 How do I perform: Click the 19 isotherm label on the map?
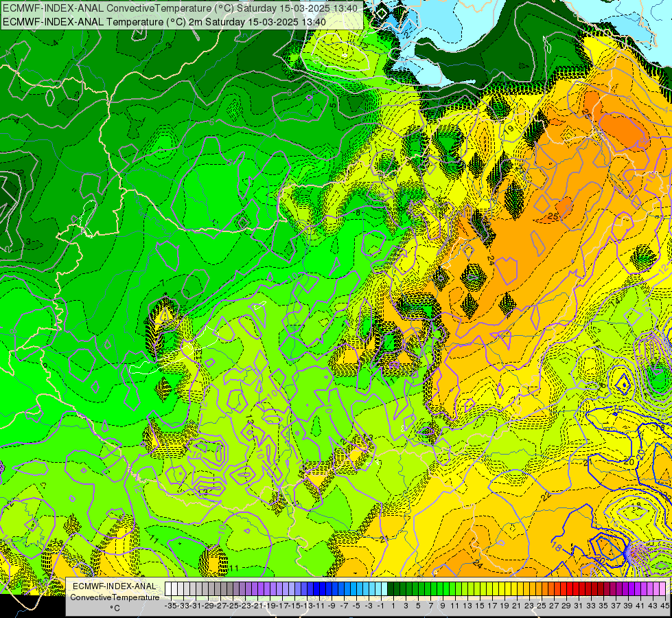[509, 129]
